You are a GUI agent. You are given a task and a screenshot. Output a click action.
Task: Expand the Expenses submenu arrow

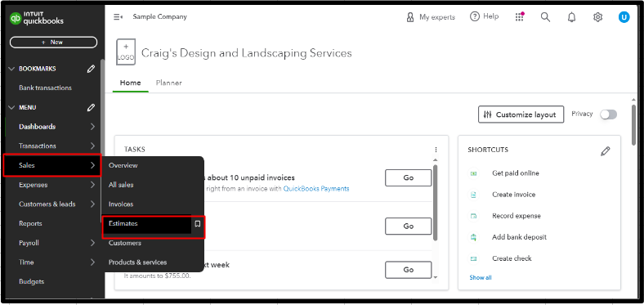pos(92,185)
